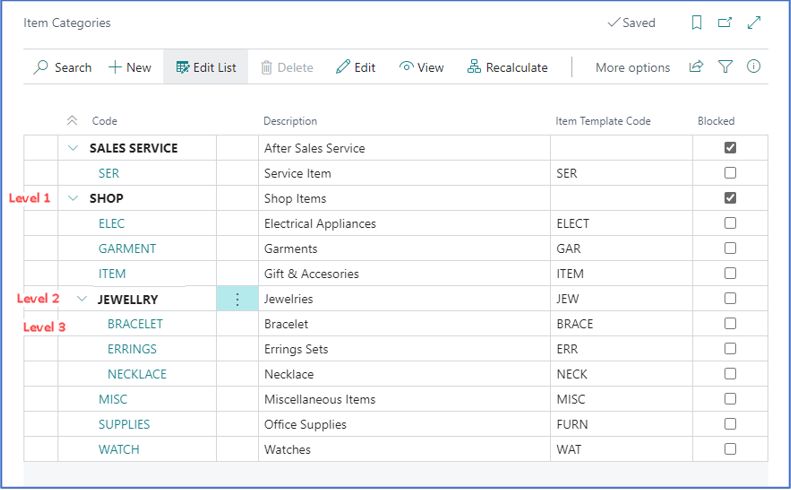This screenshot has height=490, width=791.
Task: Open the SUPPLIES category link
Action: 124,424
